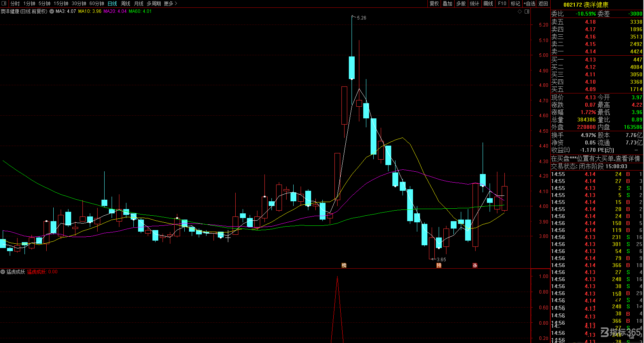Click the 猛虎成妖 indicator name label
The height and width of the screenshot is (343, 644).
(x=16, y=272)
